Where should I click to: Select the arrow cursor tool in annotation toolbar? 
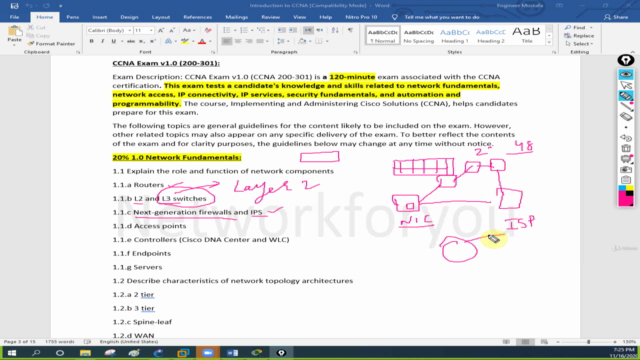click(626, 85)
